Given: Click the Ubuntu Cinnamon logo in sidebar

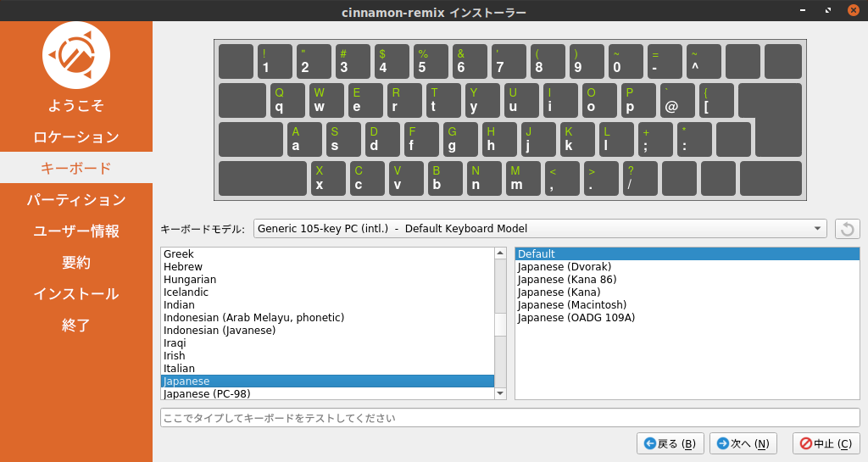Looking at the screenshot, I should [x=75, y=55].
